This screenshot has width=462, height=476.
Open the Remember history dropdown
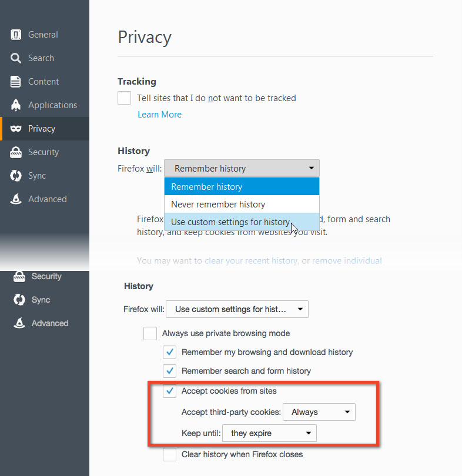pyautogui.click(x=242, y=168)
